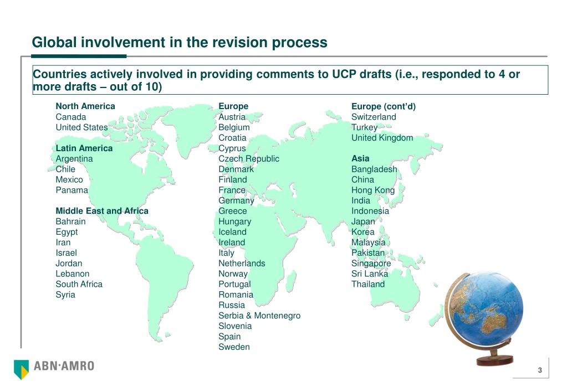Click the country 'South Africa'

79,285
